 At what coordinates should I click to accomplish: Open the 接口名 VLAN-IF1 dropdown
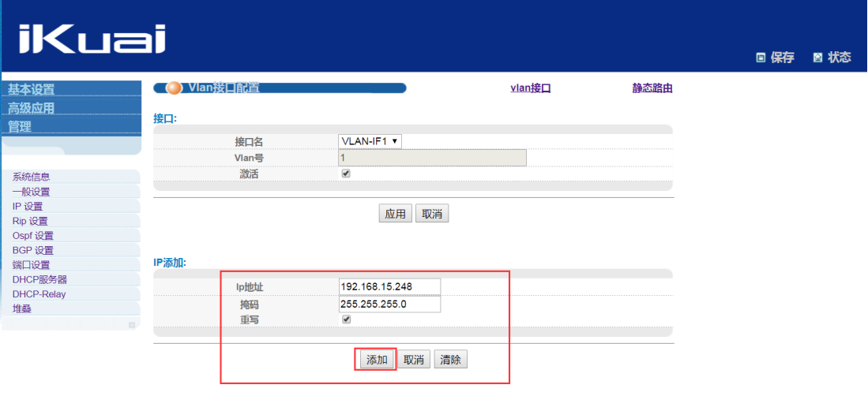click(370, 141)
